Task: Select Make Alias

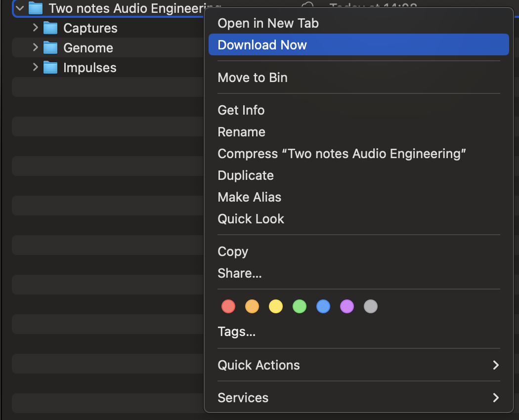Action: [x=359, y=197]
